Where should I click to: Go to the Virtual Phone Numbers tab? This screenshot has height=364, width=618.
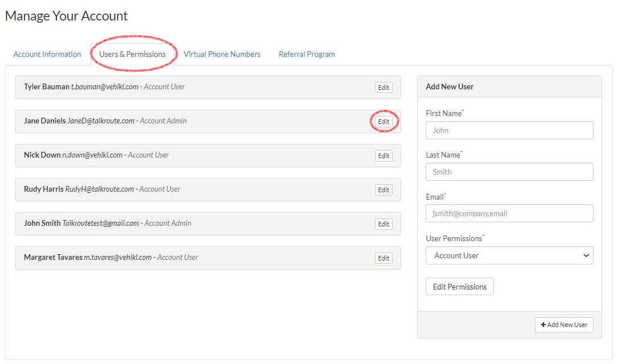pos(222,54)
